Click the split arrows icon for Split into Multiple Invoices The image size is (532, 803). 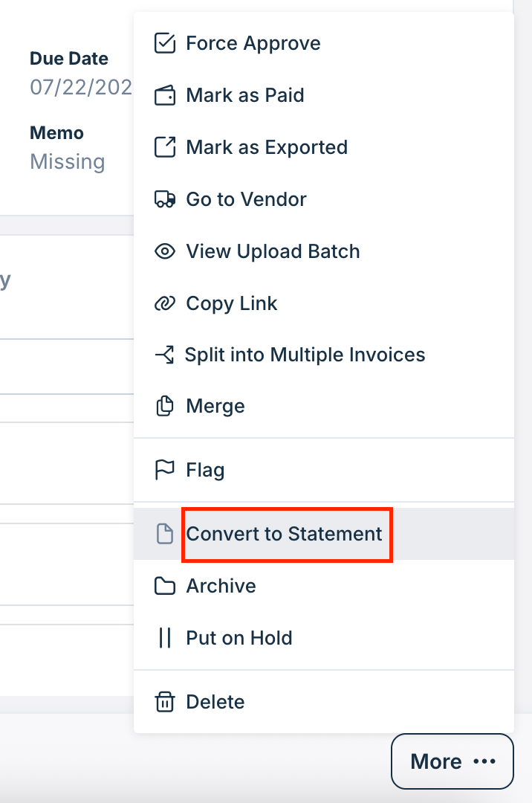pyautogui.click(x=165, y=355)
